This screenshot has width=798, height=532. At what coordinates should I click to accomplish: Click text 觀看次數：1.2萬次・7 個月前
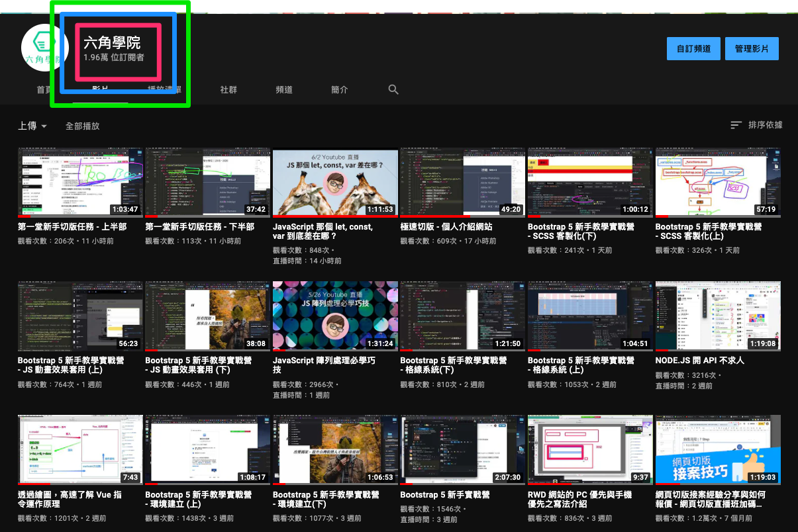click(x=703, y=520)
